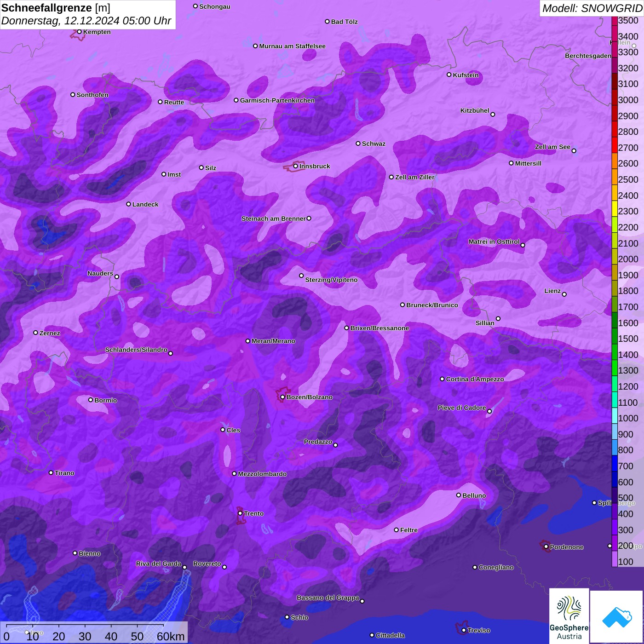Select the Bozen/Bolzano city marker dot
Image resolution: width=644 pixels, height=644 pixels.
[x=283, y=397]
